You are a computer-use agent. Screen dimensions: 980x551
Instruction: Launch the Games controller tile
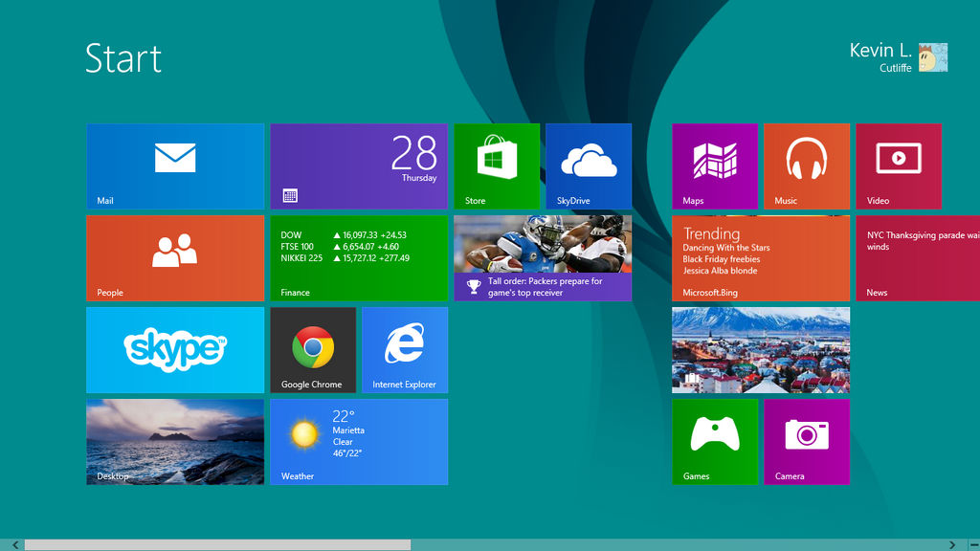[x=715, y=442]
